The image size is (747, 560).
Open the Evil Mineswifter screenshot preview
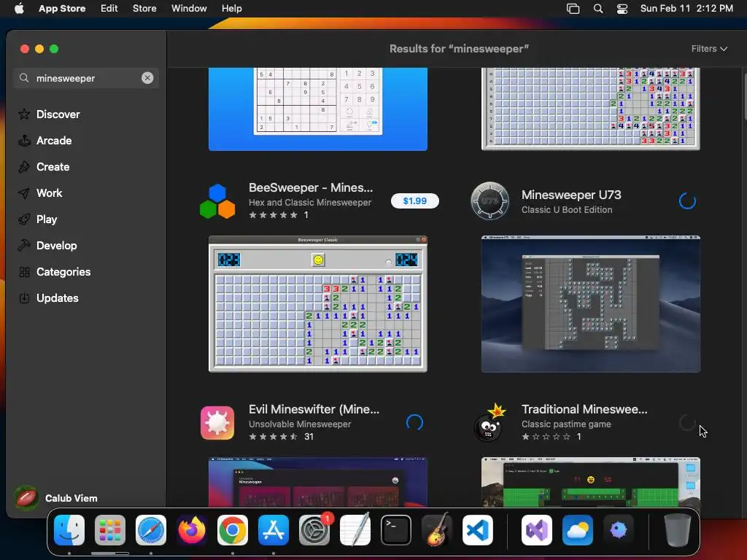(318, 482)
